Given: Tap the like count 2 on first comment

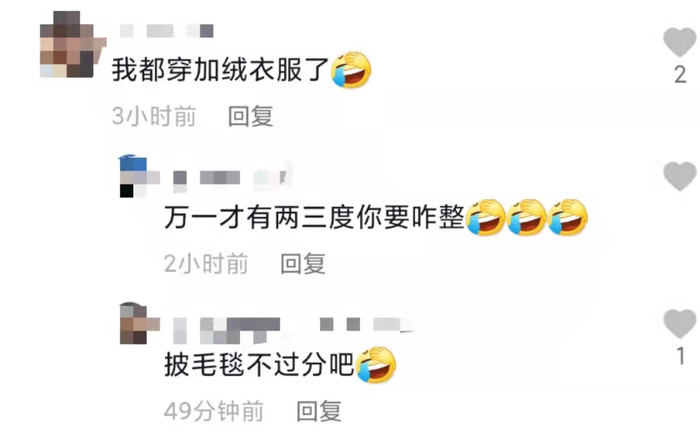Looking at the screenshot, I should (680, 75).
